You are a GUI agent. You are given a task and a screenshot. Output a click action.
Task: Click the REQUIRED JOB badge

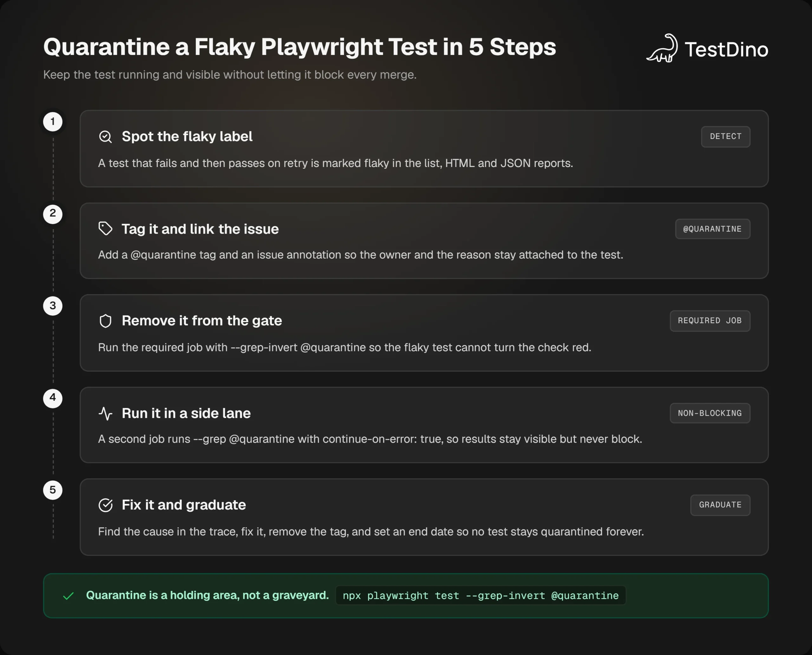click(x=710, y=321)
